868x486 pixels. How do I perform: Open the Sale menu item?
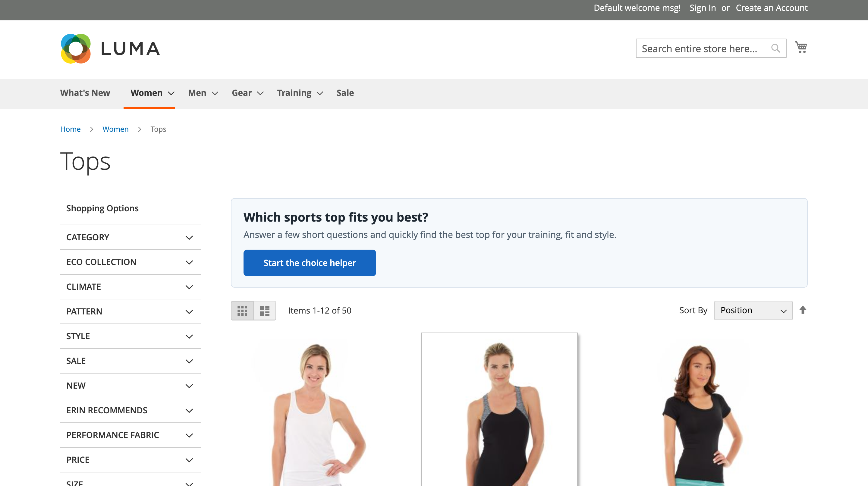pyautogui.click(x=345, y=93)
